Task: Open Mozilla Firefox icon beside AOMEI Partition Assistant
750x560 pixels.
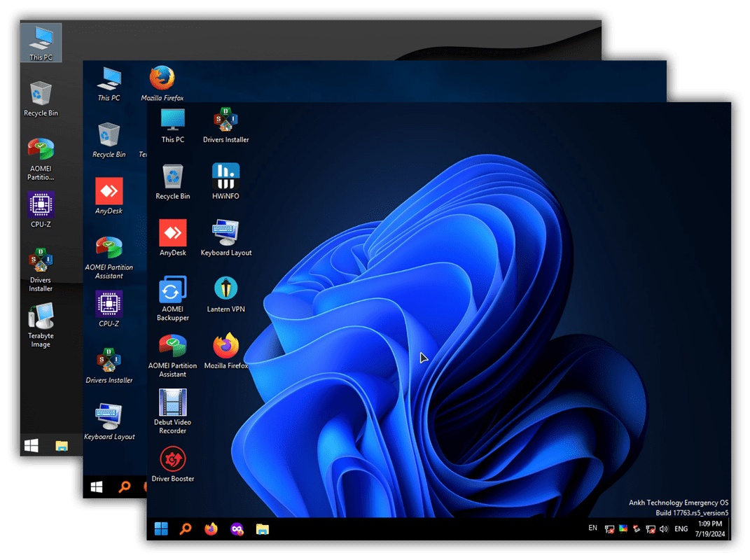Action: (225, 346)
